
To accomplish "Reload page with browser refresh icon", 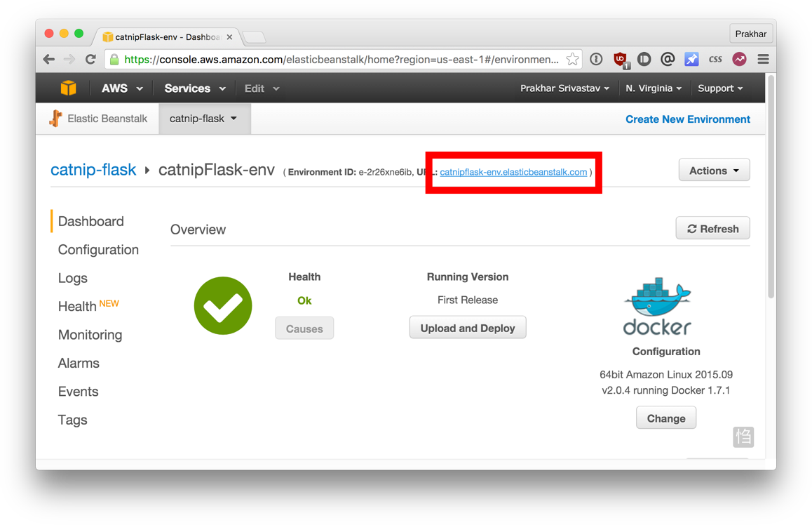I will [x=90, y=59].
